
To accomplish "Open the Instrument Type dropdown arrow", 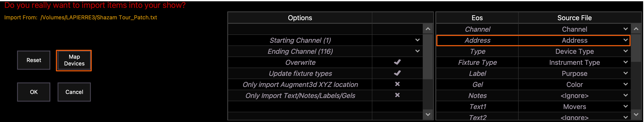I will (625, 62).
